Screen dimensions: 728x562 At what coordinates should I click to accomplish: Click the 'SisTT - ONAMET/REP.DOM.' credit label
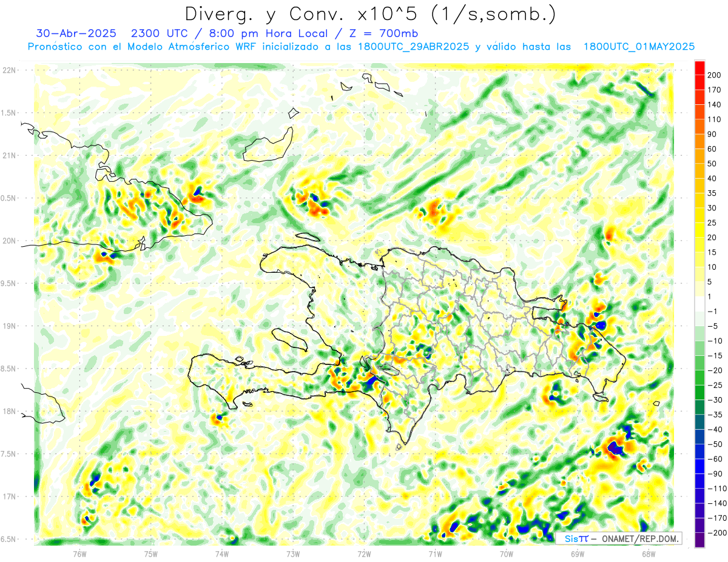(x=619, y=538)
